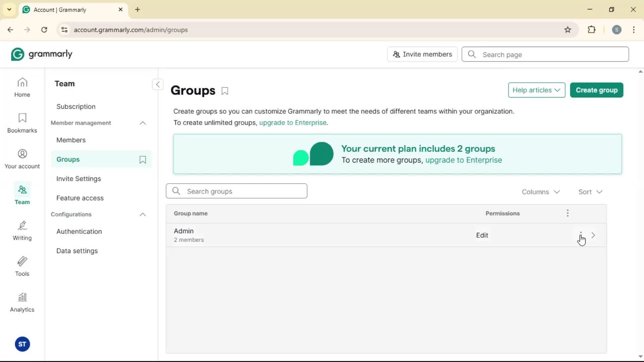The image size is (644, 362).
Task: Click the ST user avatar
Action: (x=22, y=344)
